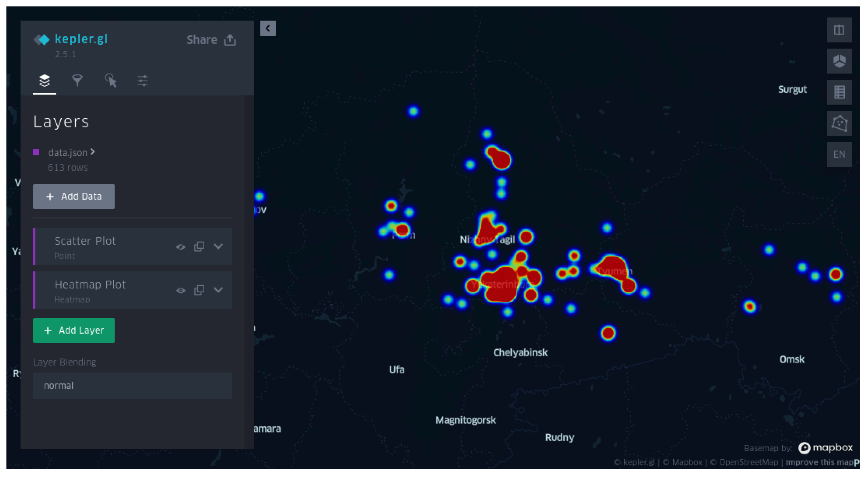Switch to the Layers tab
868x478 pixels.
tap(44, 80)
